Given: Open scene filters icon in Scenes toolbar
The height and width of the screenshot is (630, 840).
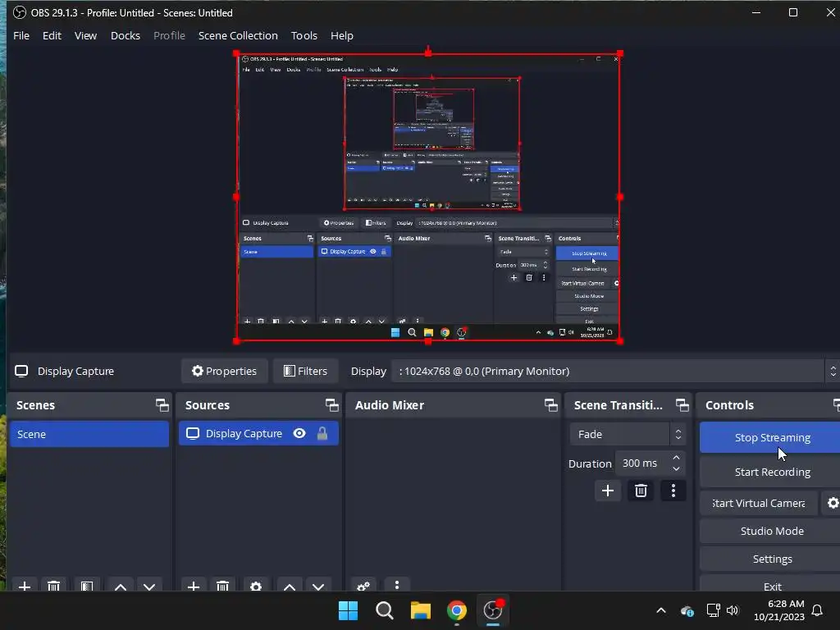Looking at the screenshot, I should (x=87, y=586).
